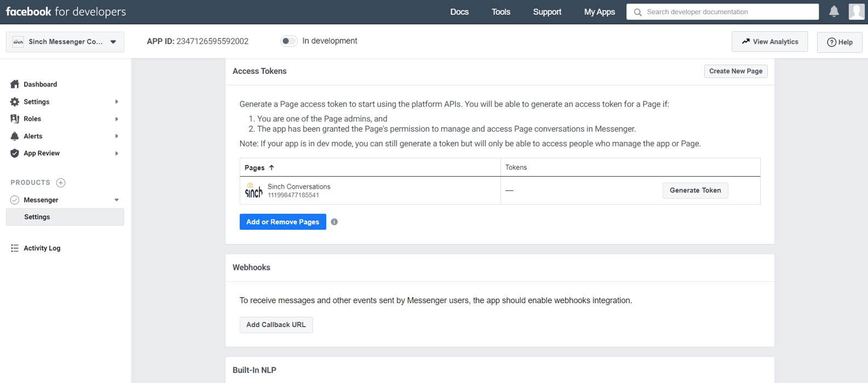Click the Sinch Conversations page logo
Screen dimensions: 868x383
253,190
